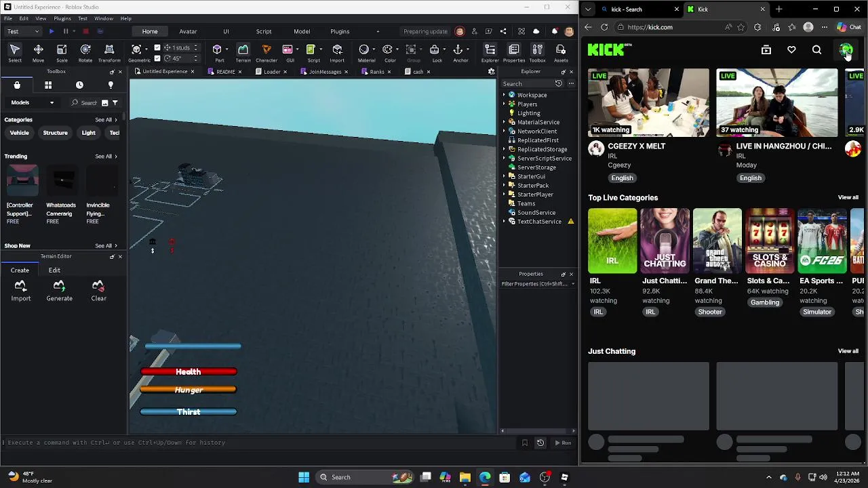Open the IRL category thumbnail on Kick
This screenshot has height=488, width=868.
pos(612,241)
